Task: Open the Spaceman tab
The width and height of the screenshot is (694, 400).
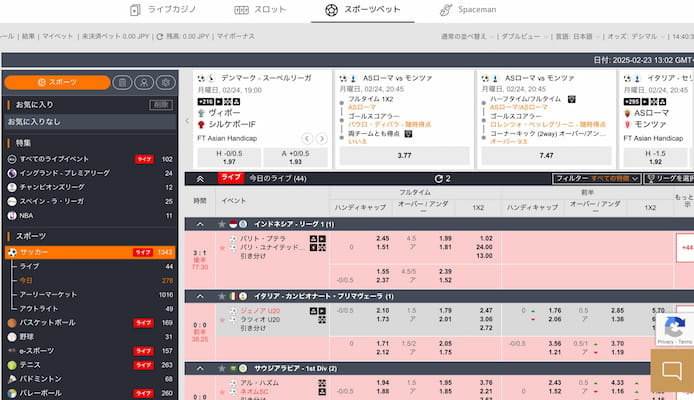Action: pos(468,10)
